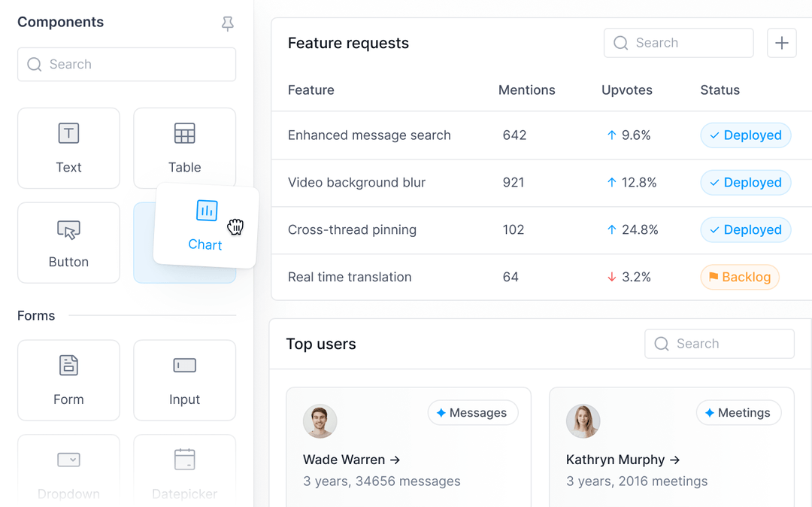Select the Text component icon
The image size is (812, 507).
(x=68, y=133)
